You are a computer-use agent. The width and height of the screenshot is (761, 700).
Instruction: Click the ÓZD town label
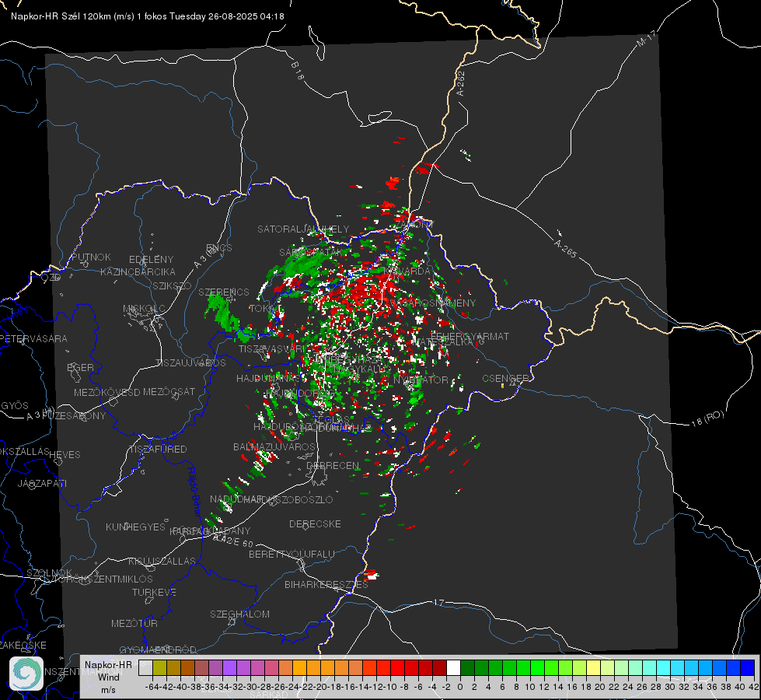pos(51,278)
